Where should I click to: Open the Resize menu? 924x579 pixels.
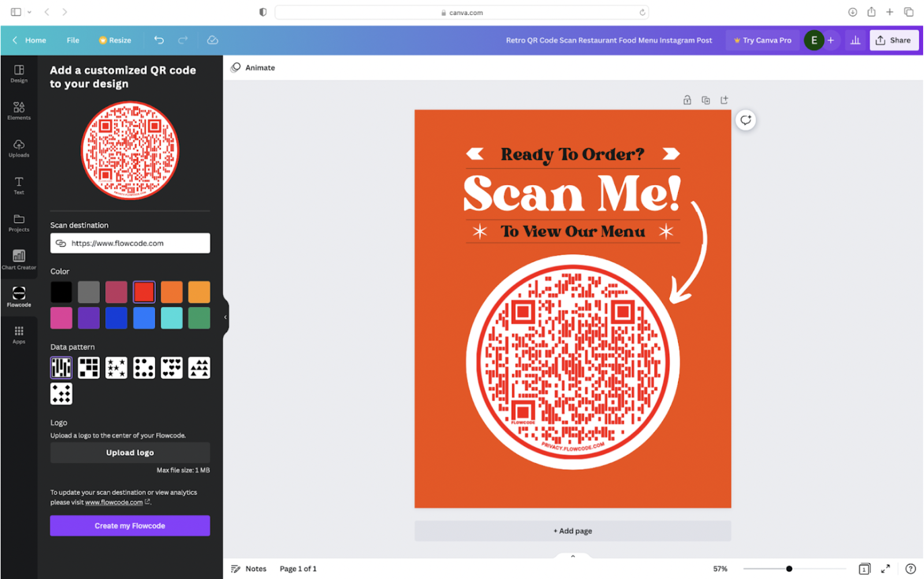115,40
